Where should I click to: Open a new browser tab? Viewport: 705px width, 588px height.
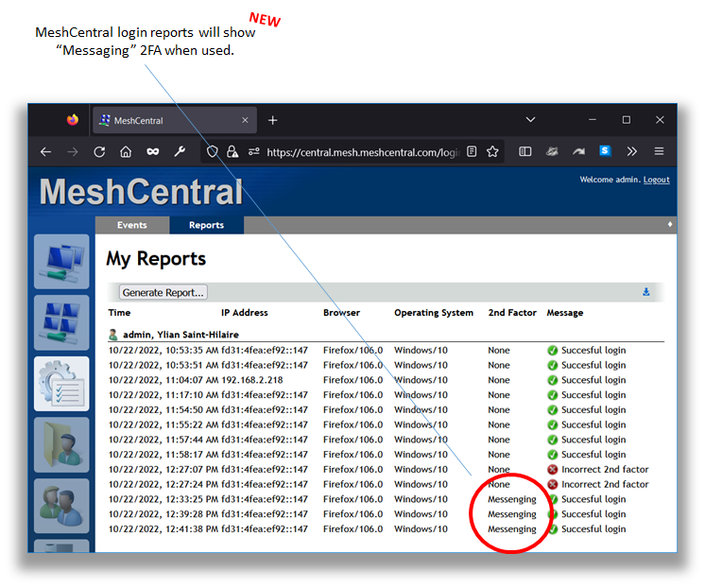point(273,120)
